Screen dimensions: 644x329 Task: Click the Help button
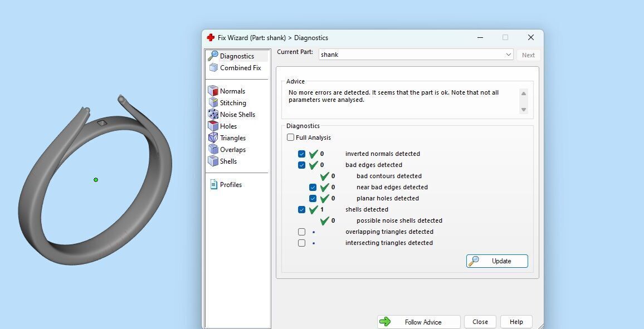pos(516,322)
